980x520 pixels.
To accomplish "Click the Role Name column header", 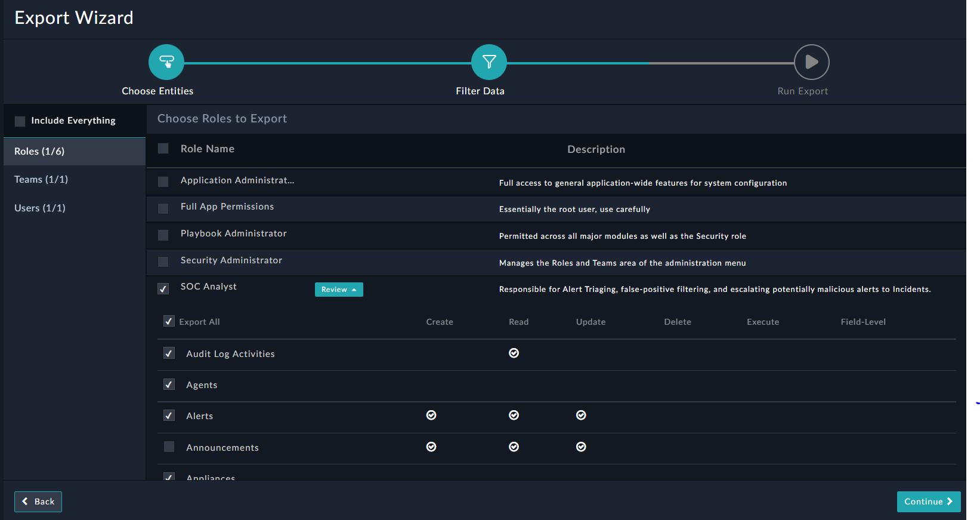I will [208, 149].
